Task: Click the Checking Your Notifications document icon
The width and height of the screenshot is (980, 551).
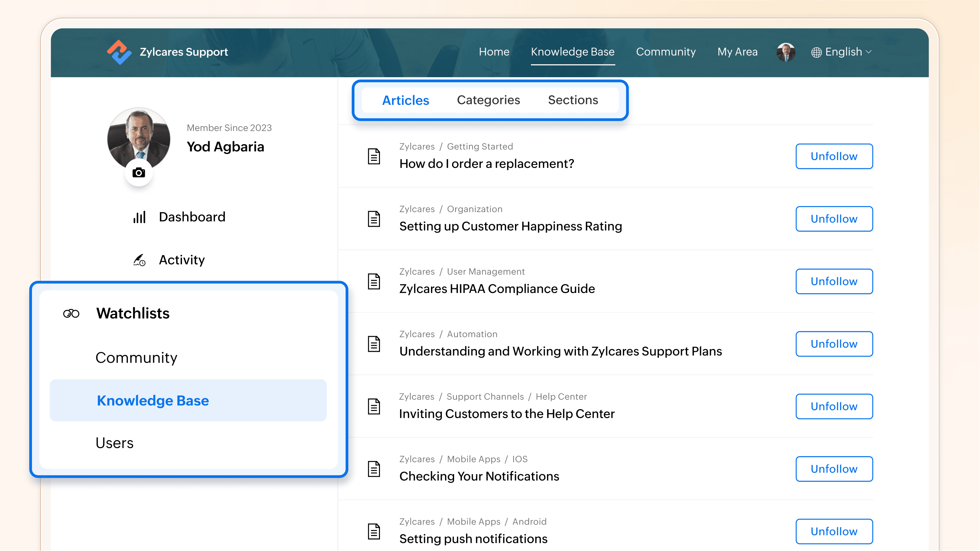Action: point(374,469)
